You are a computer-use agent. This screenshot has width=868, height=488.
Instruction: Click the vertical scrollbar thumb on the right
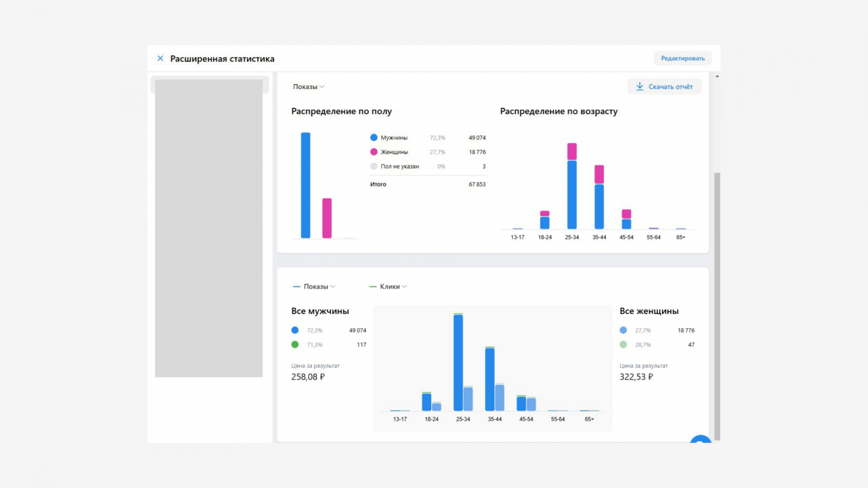tap(717, 306)
